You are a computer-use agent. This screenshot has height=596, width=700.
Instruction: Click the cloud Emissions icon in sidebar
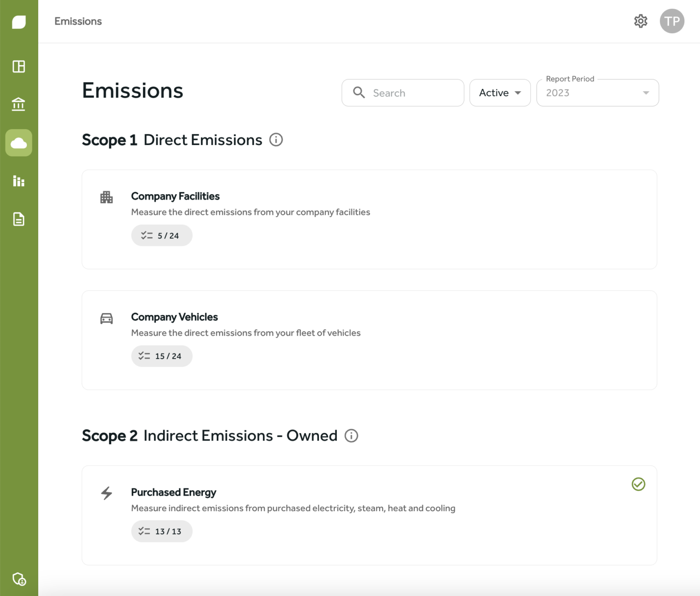pyautogui.click(x=19, y=143)
